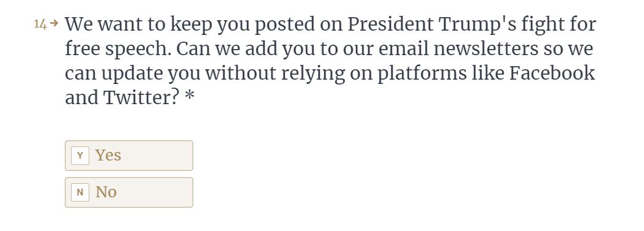Viewport: 644px width, 231px height.
Task: Click the N key badge icon
Action: coord(80,192)
